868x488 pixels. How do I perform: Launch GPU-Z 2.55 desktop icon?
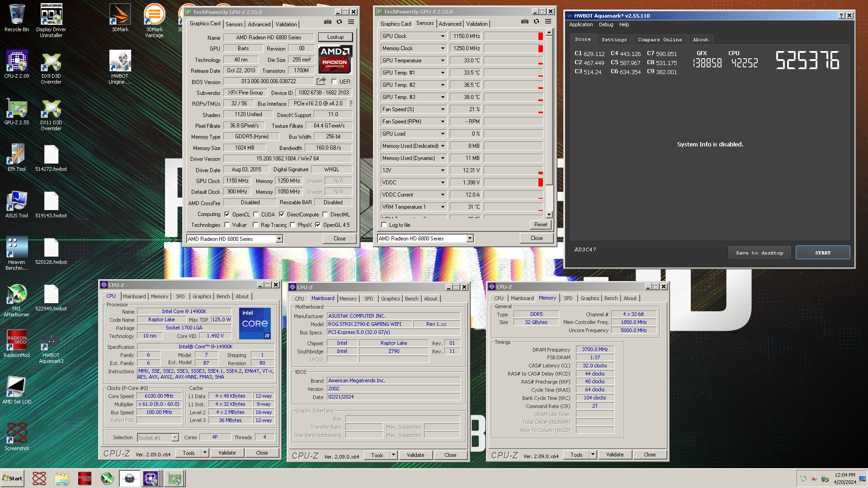point(17,111)
